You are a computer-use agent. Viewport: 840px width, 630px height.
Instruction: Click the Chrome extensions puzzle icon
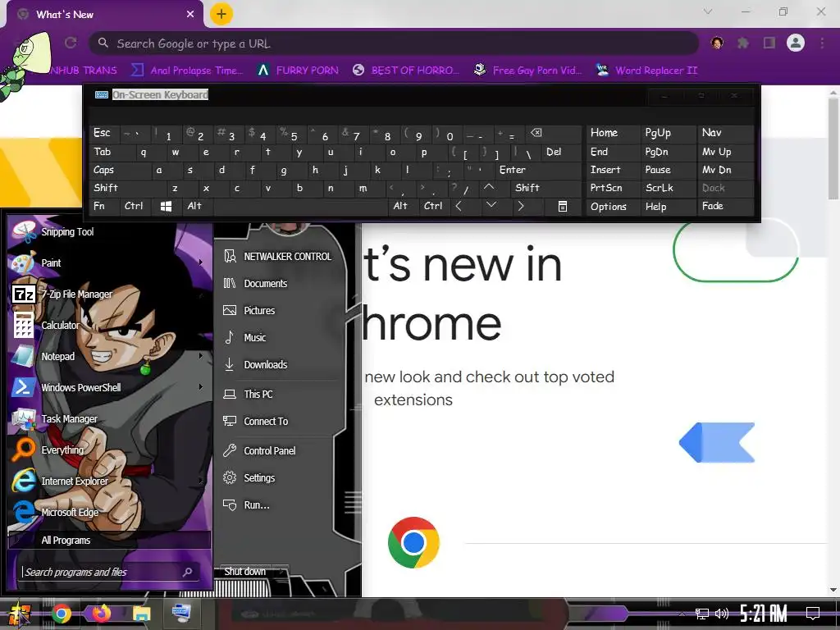743,43
